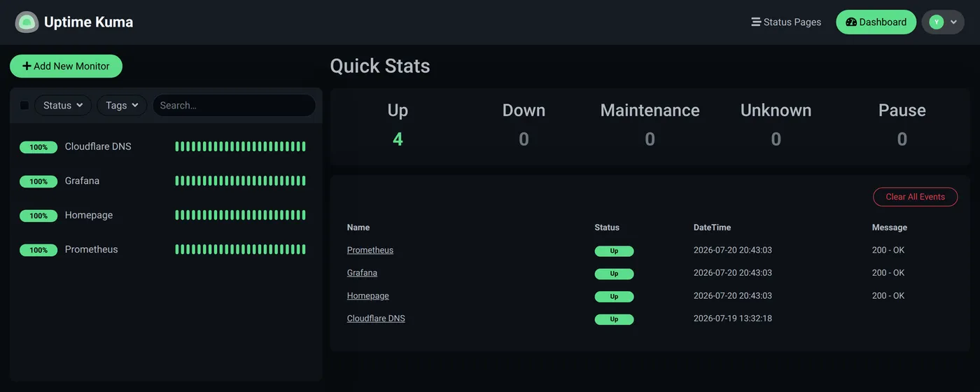The image size is (980, 392).
Task: Click the Grafana heartbeat bar
Action: 240,181
